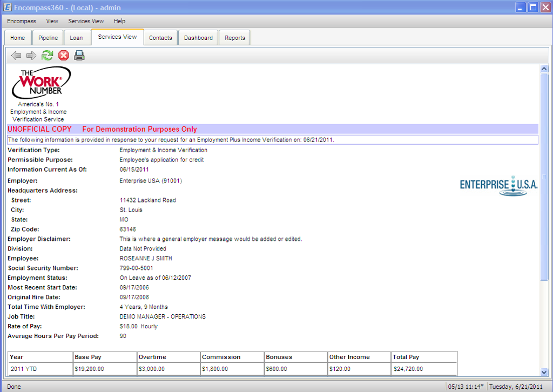Close the Encompass360 window

click(545, 8)
